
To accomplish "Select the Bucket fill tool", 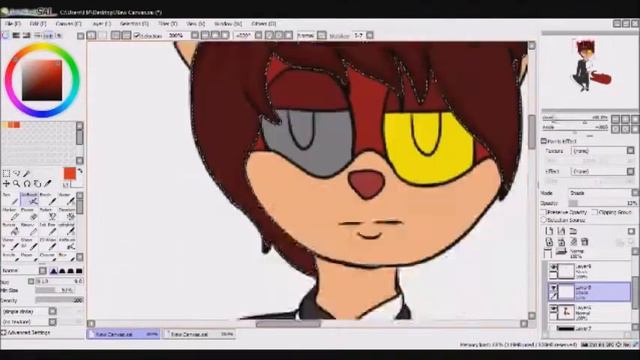I will coord(11,230).
